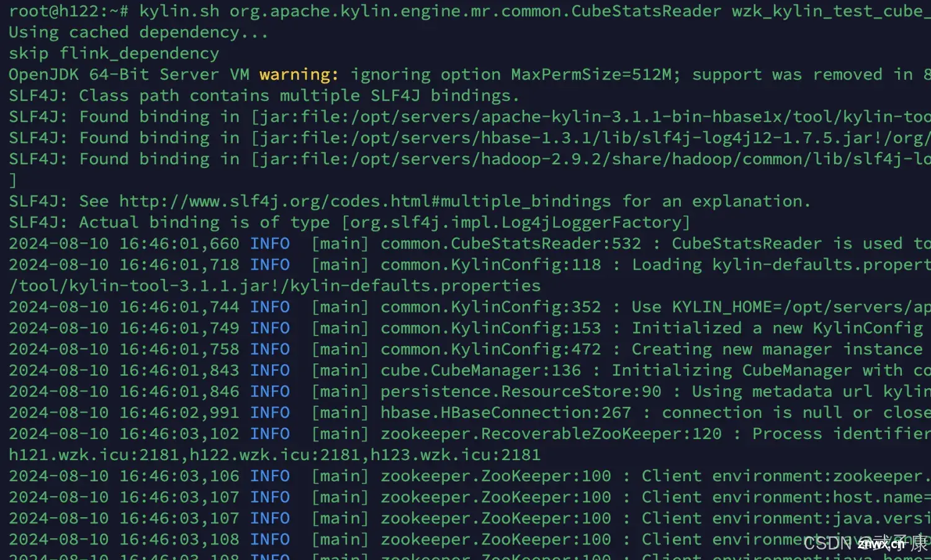931x560 pixels.
Task: Click timestamp "16:46:01,846"
Action: [x=179, y=391]
